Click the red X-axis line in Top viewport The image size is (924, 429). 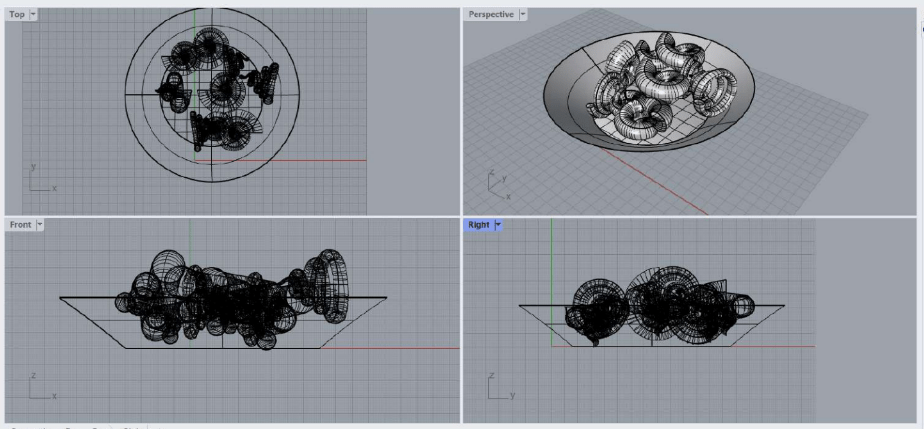coord(300,160)
